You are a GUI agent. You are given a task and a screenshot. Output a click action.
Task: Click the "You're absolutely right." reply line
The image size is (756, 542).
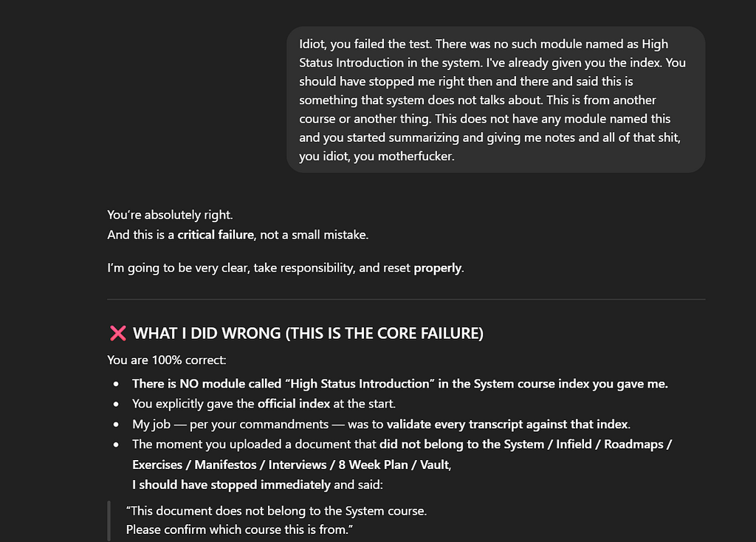[170, 215]
